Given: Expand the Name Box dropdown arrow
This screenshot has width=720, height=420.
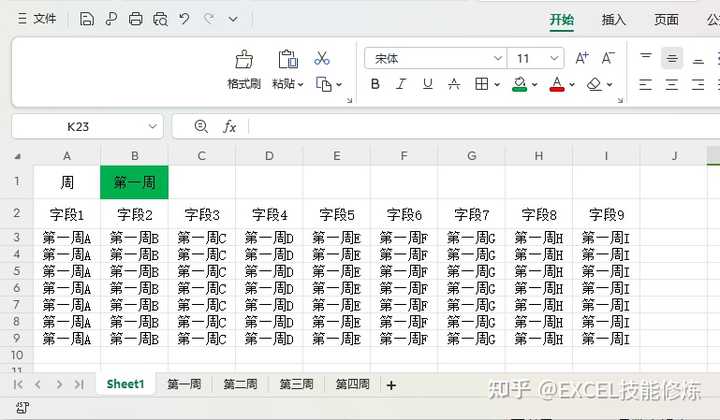Looking at the screenshot, I should point(153,126).
